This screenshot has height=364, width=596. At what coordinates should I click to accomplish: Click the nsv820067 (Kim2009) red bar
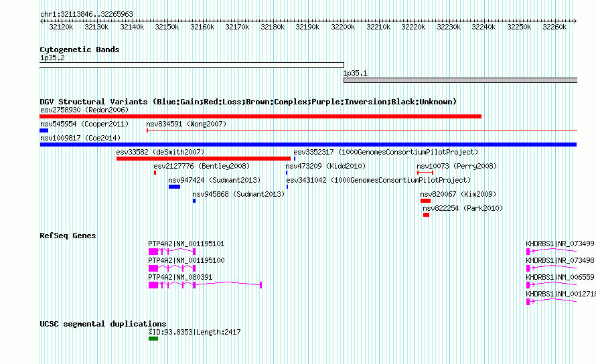click(x=425, y=201)
